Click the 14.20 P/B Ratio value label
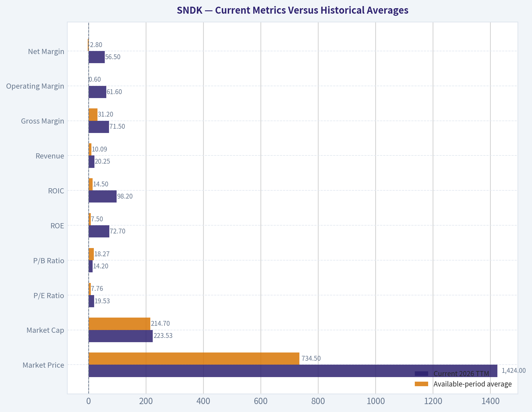Screen dimensions: 532x412 pos(101,266)
